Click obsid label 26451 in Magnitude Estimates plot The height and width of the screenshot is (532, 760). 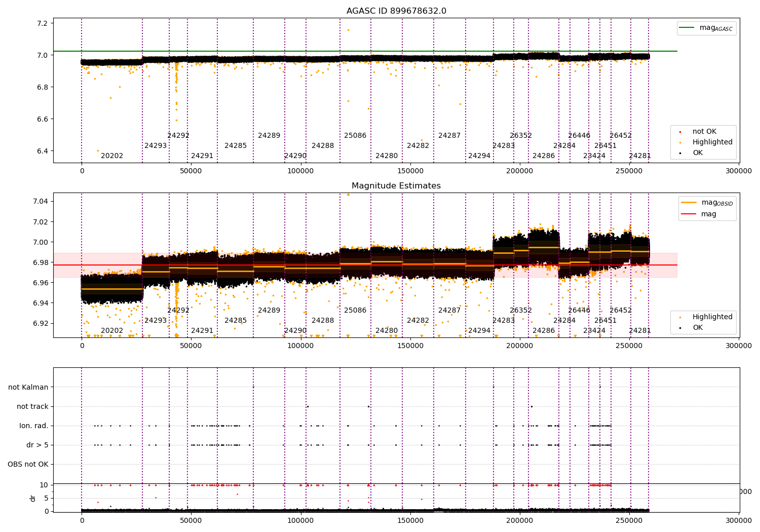click(605, 320)
